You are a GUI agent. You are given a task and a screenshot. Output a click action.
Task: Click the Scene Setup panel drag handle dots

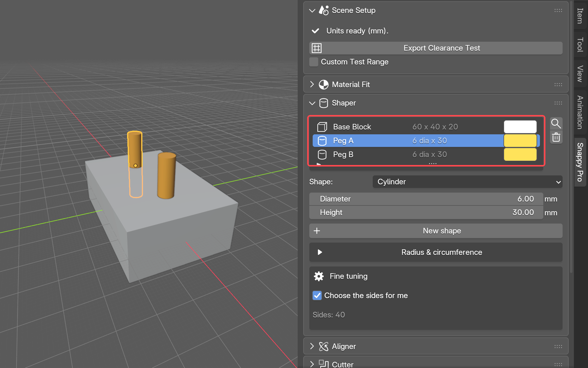558,10
